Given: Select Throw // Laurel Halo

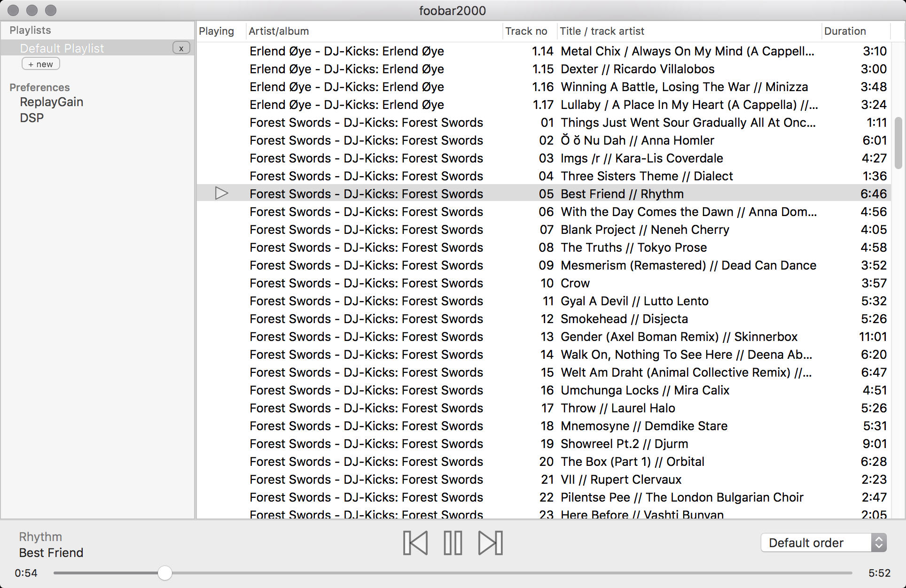Looking at the screenshot, I should point(544,408).
